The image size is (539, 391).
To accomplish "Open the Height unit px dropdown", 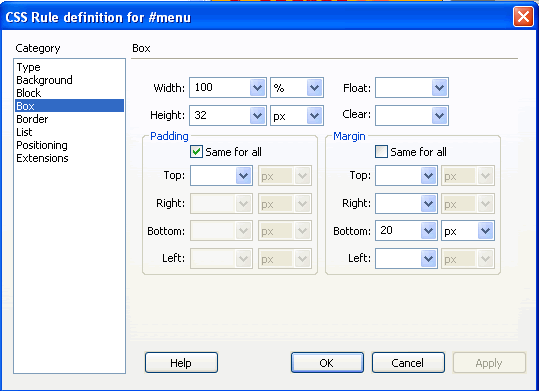I will click(315, 116).
